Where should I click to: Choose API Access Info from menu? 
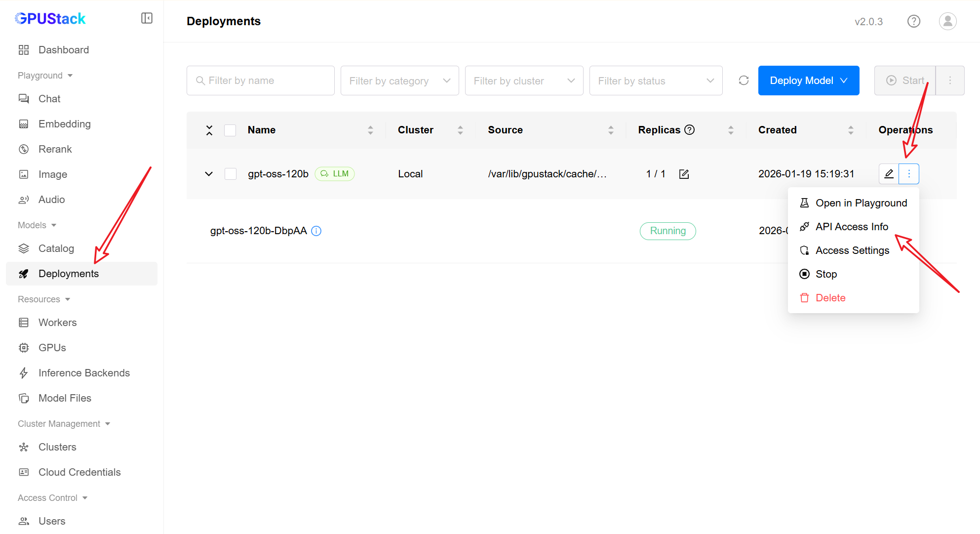tap(852, 227)
